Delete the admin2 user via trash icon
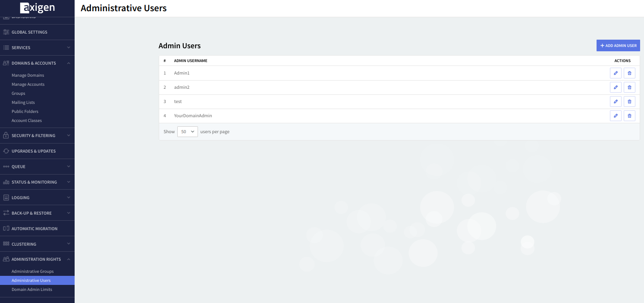Screen dimensions: 644x303 click(629, 87)
